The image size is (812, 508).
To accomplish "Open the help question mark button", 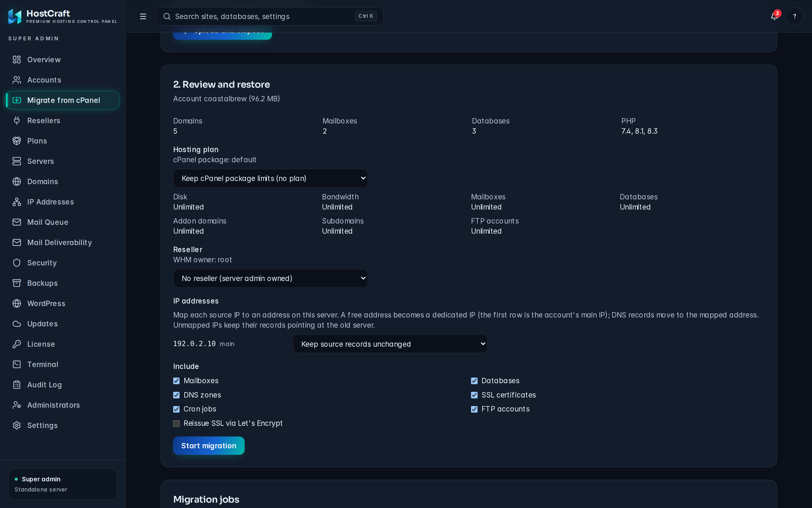I will click(794, 17).
